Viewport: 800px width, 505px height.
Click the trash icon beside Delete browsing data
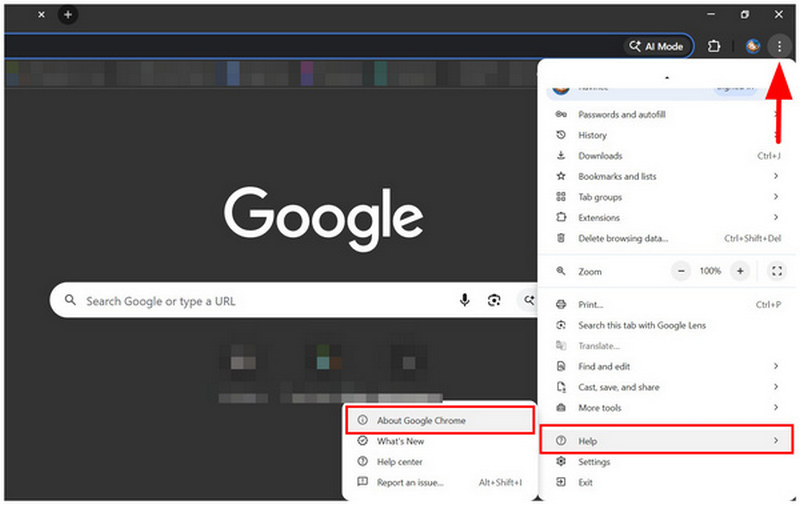tap(561, 238)
